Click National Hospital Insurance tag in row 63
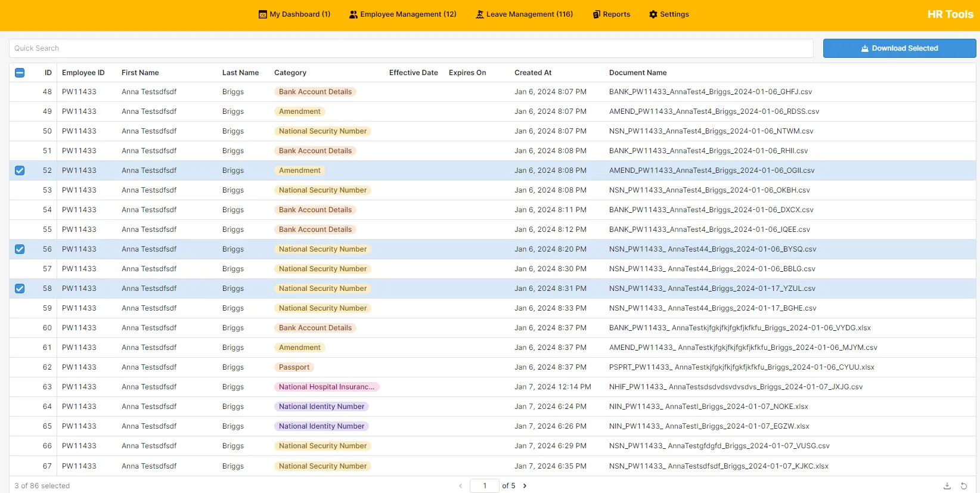This screenshot has height=493, width=980. [327, 387]
